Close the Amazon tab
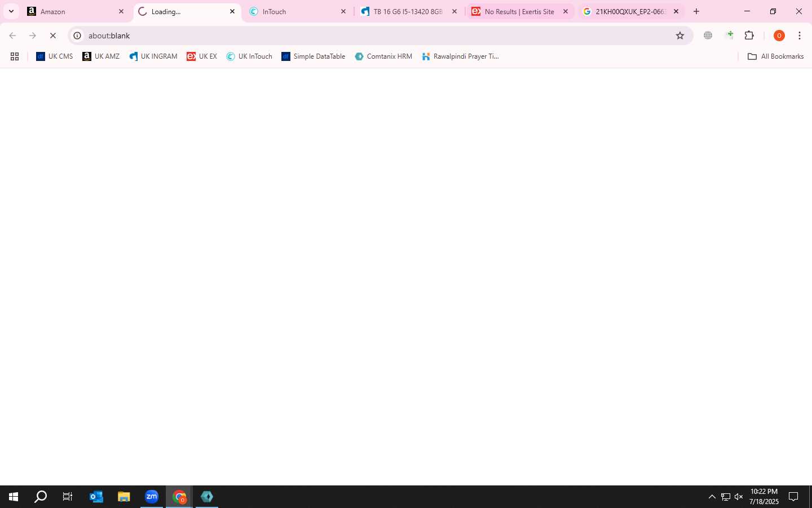The image size is (812, 508). [x=121, y=11]
